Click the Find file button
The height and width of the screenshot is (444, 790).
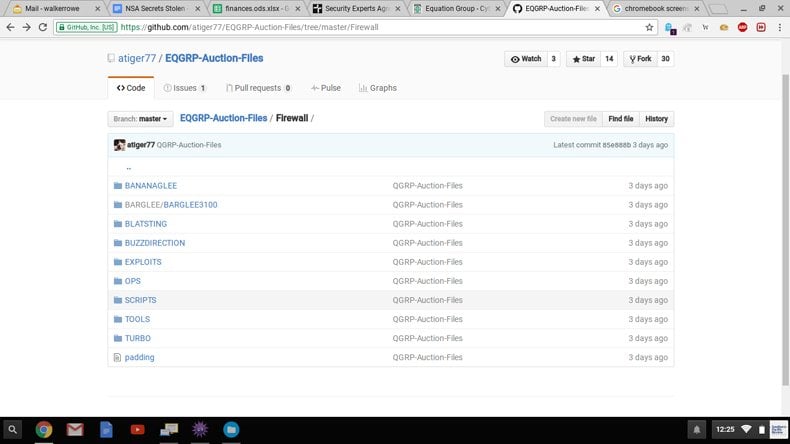620,119
